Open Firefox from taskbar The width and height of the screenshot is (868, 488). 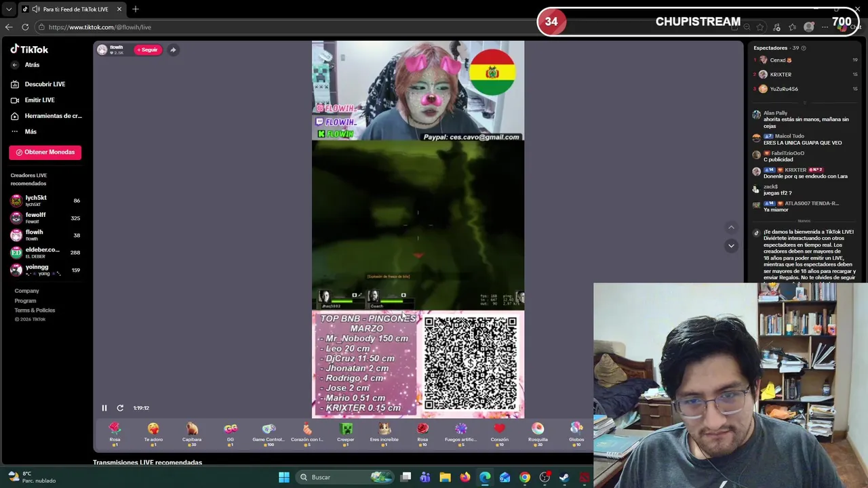pos(465,477)
